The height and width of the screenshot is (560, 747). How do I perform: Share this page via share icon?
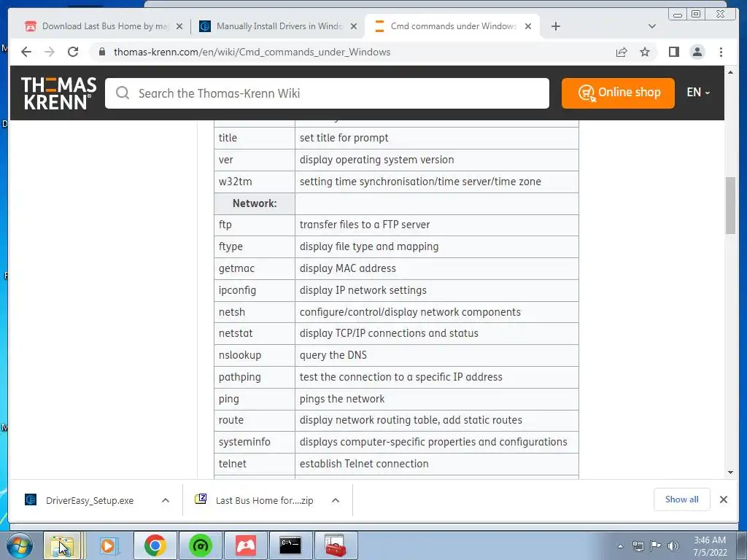tap(622, 52)
